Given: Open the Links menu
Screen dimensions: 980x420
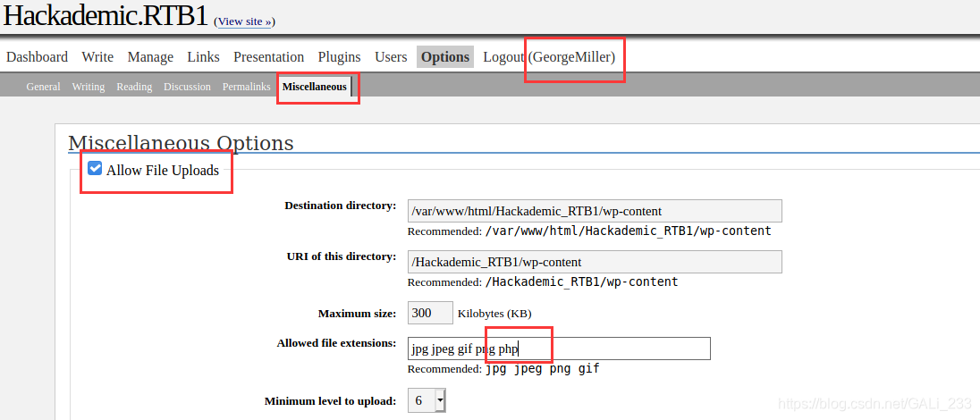Looking at the screenshot, I should tap(203, 57).
